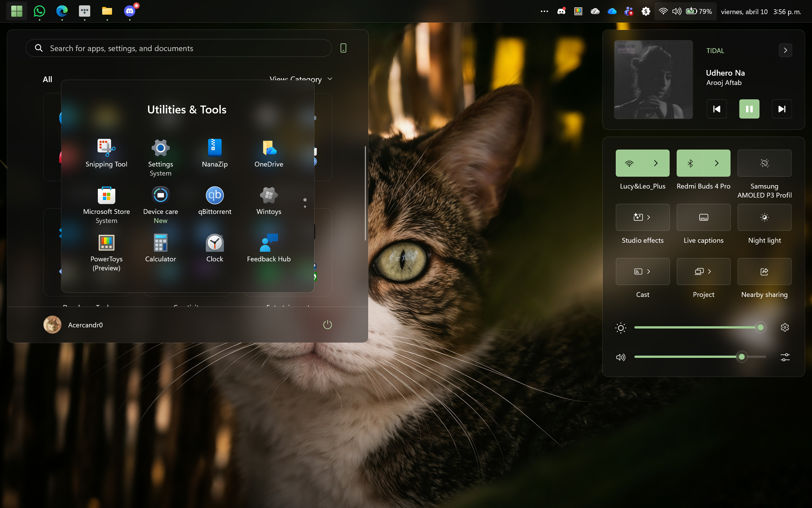Open File Explorer from the taskbar
The width and height of the screenshot is (812, 508).
(107, 11)
